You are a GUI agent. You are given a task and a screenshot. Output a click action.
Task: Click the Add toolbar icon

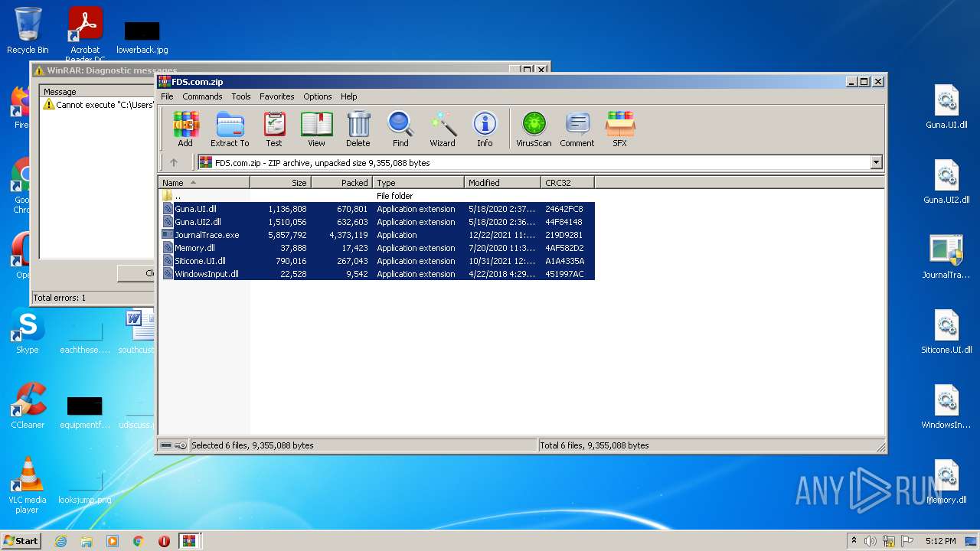coord(185,129)
